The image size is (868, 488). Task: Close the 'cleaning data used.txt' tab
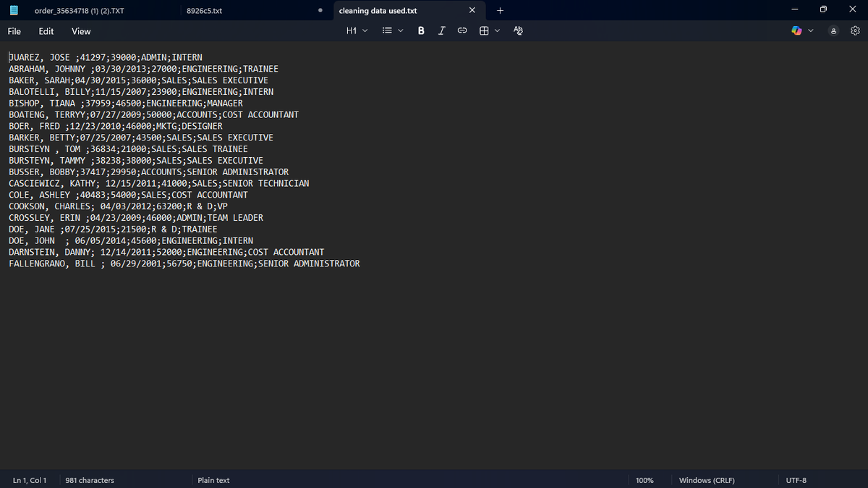pos(472,11)
